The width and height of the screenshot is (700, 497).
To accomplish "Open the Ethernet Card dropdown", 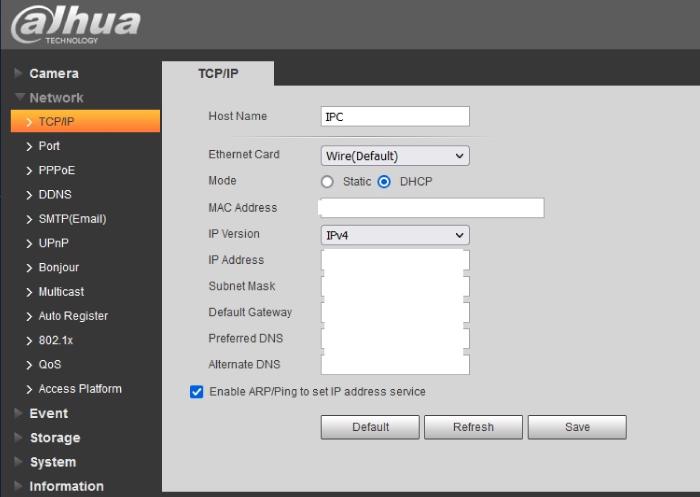I will (x=395, y=156).
